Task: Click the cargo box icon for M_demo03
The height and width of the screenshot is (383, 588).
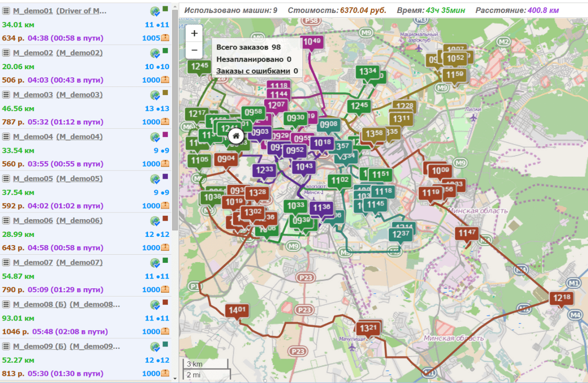Action: [165, 122]
